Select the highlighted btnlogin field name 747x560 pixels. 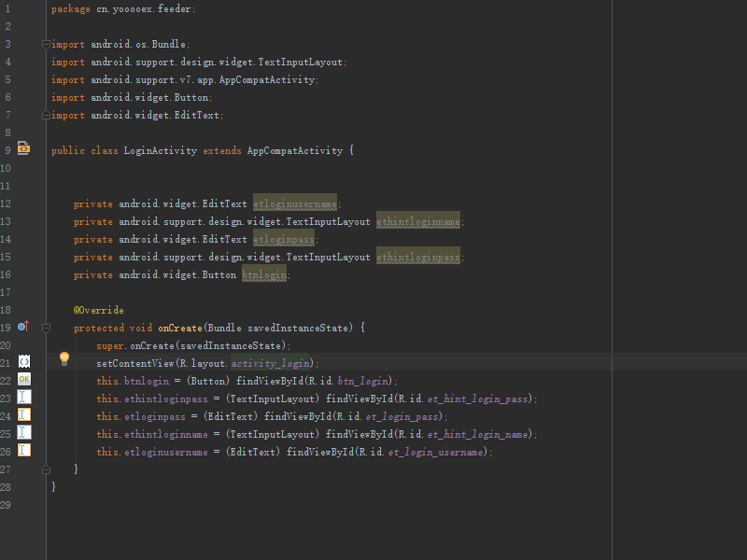coord(262,274)
